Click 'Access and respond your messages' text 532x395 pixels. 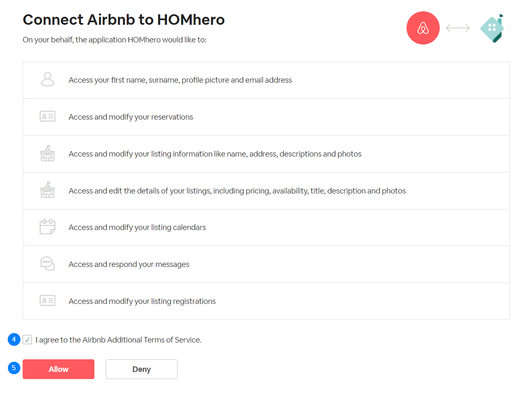tap(129, 264)
